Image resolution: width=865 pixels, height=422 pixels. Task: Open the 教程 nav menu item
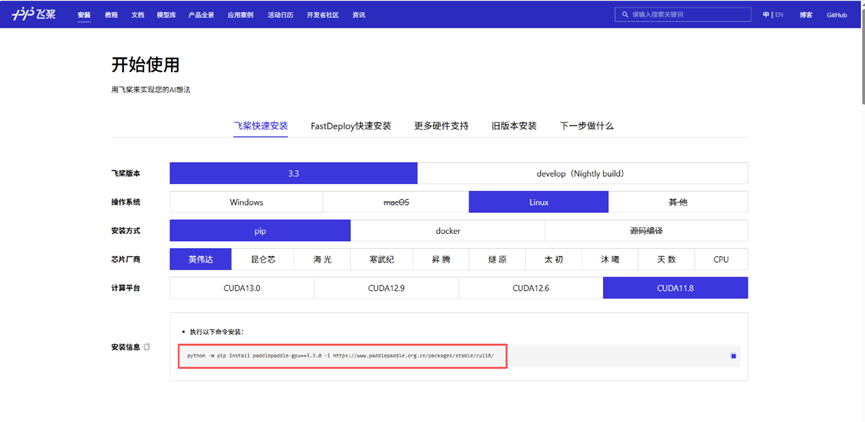point(111,15)
